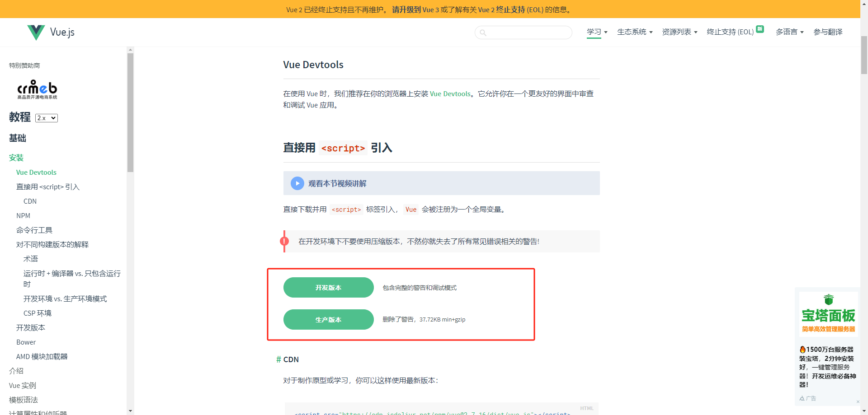Click the # anchor before CDN heading
868x415 pixels.
pos(278,359)
